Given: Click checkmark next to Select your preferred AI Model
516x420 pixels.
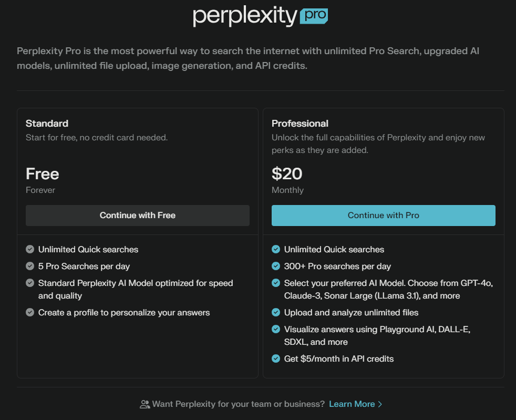Looking at the screenshot, I should [276, 283].
